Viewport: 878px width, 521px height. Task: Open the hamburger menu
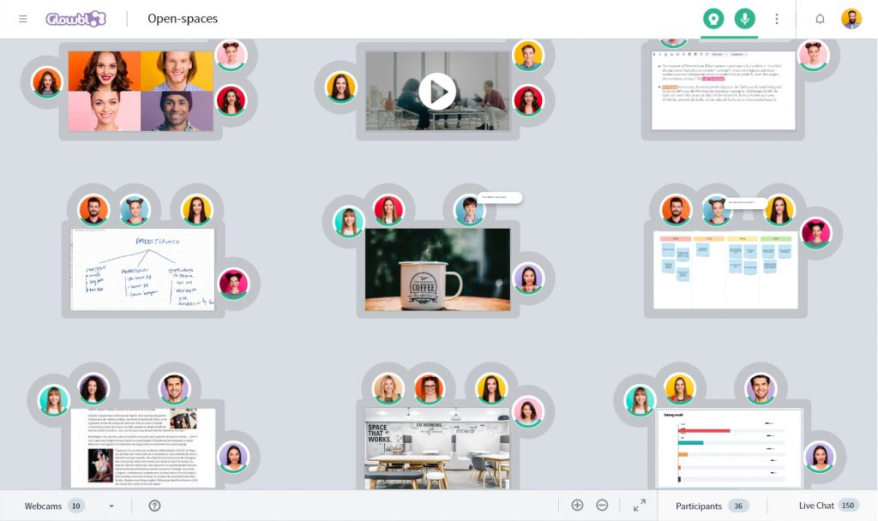tap(23, 19)
